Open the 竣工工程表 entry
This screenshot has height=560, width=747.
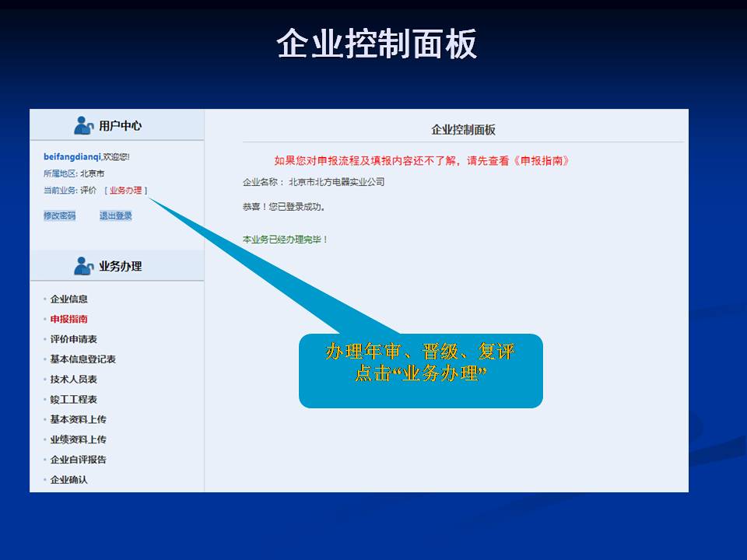pos(74,399)
